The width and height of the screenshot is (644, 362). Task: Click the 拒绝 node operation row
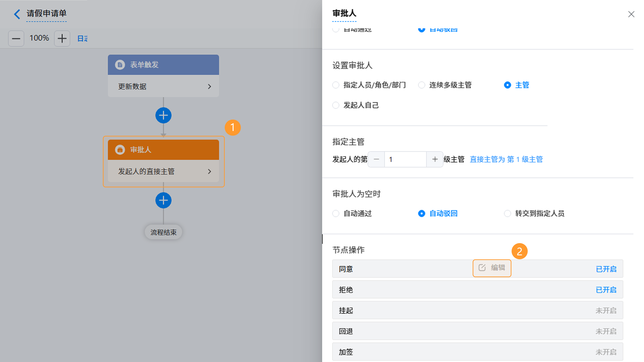[x=477, y=290]
